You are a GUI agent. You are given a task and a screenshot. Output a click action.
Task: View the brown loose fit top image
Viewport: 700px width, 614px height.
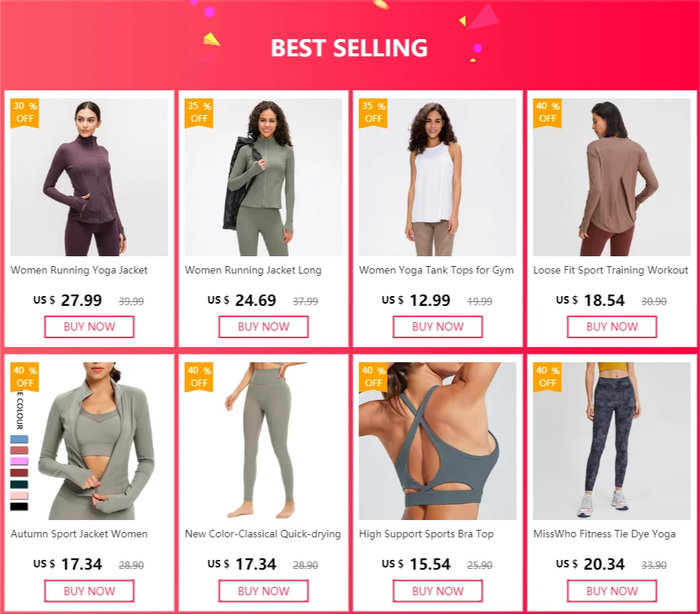(611, 177)
